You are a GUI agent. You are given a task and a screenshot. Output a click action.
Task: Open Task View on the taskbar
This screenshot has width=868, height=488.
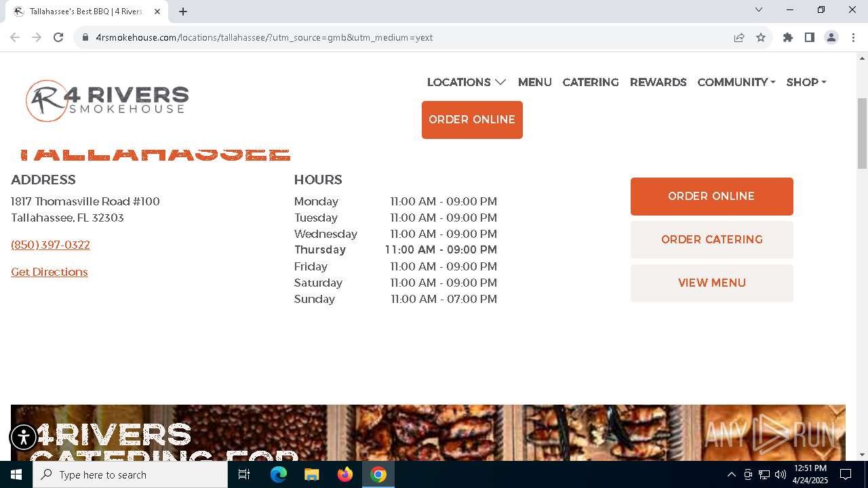click(x=244, y=474)
